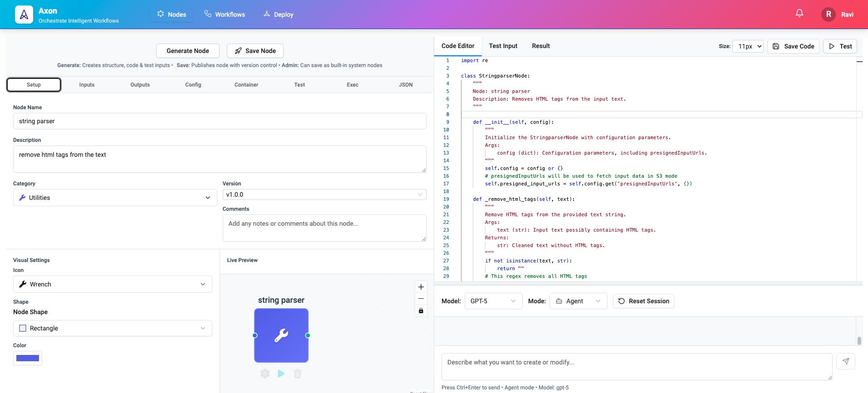Click the Node Name input field
868x393 pixels.
coord(220,121)
